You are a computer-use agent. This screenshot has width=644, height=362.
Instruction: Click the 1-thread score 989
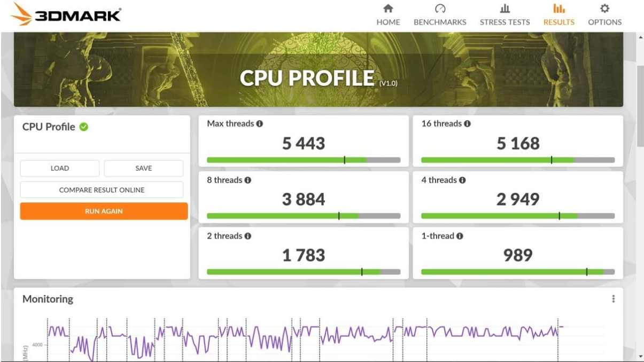tap(518, 255)
